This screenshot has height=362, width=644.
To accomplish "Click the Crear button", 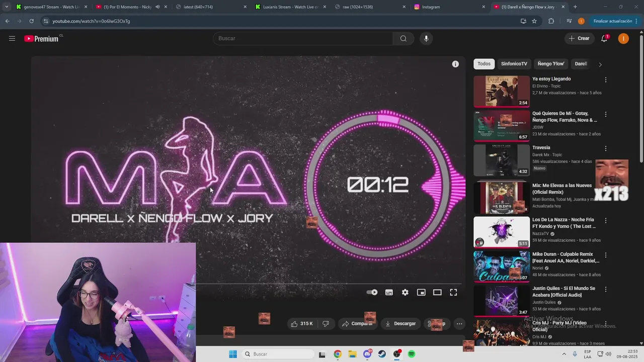I will 579,38.
